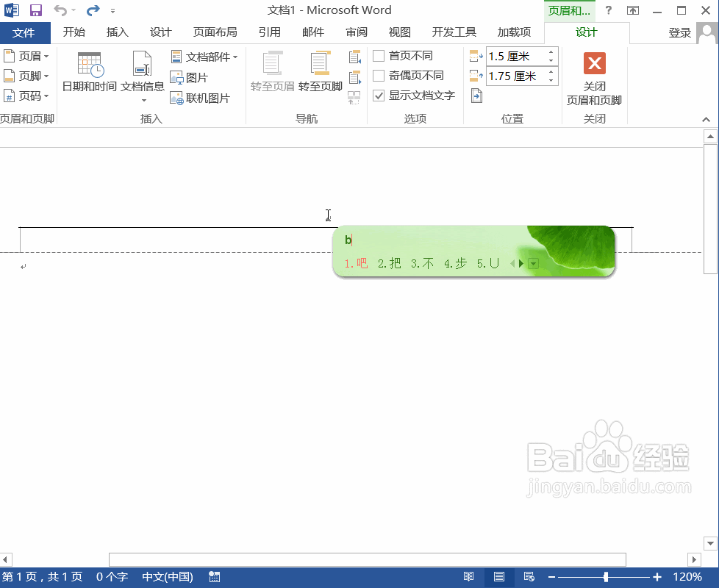
Task: Close Header and Footer with red X
Action: (594, 64)
